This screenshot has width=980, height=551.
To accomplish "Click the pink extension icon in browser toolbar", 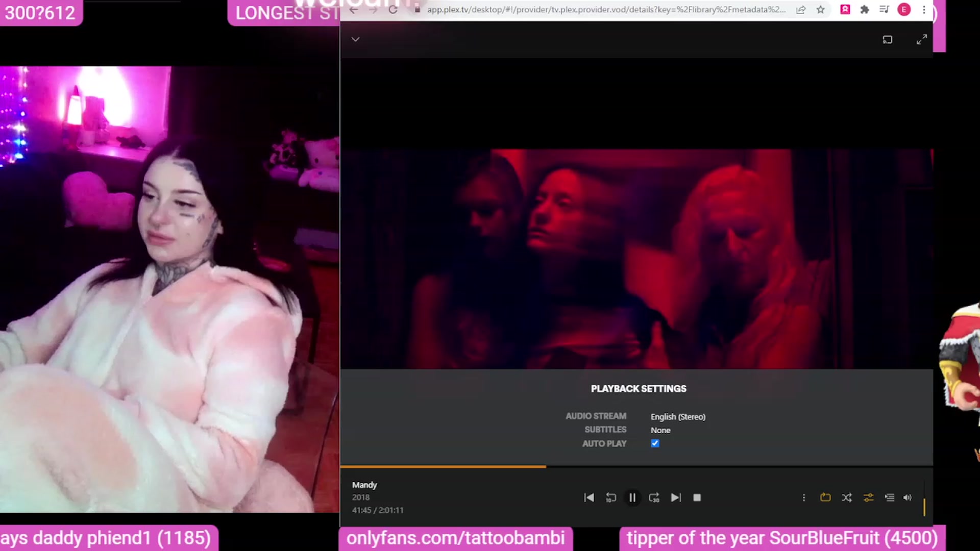I will coord(845,10).
